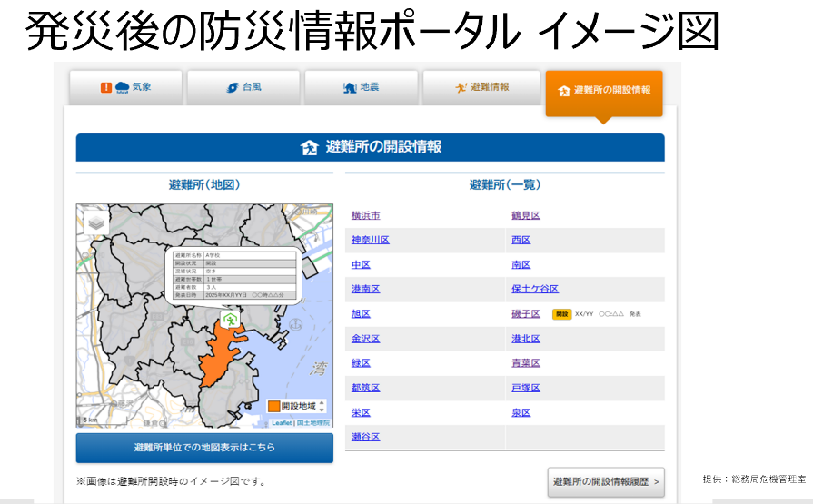Click the 磯子区 ward link
The width and height of the screenshot is (813, 504).
(525, 313)
